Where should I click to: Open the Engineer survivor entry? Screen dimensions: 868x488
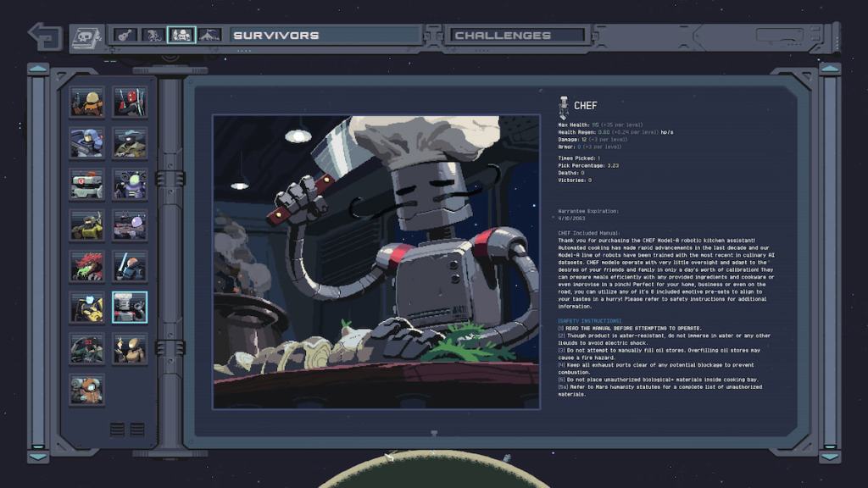tap(130, 184)
